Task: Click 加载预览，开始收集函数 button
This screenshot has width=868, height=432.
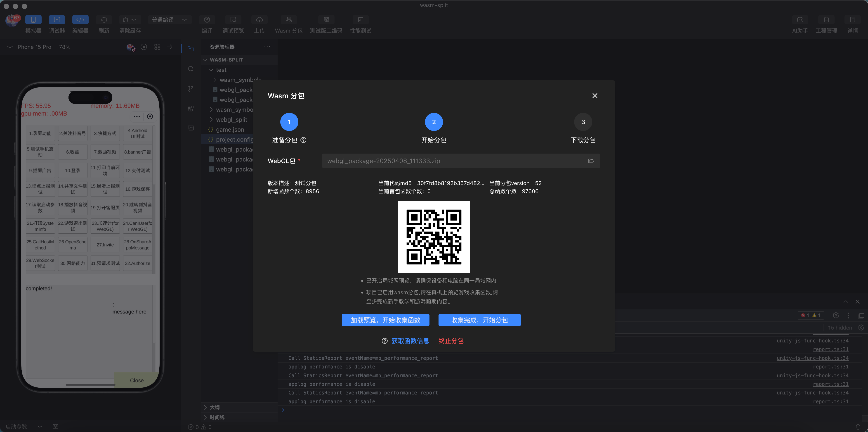Action: tap(385, 320)
